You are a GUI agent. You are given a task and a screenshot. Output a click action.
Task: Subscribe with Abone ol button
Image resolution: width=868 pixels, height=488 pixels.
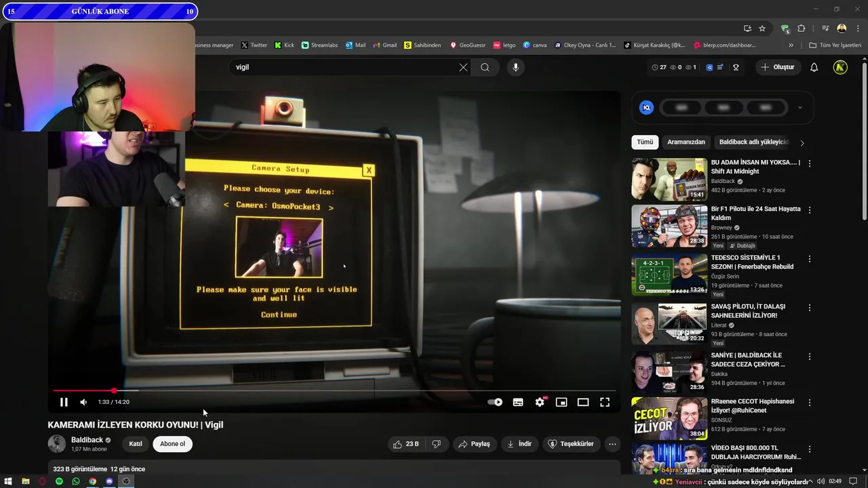point(172,444)
